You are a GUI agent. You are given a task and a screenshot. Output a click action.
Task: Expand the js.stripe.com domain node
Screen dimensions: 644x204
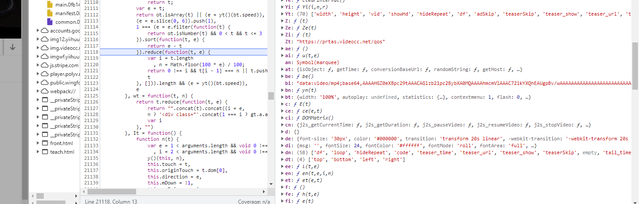38,65
